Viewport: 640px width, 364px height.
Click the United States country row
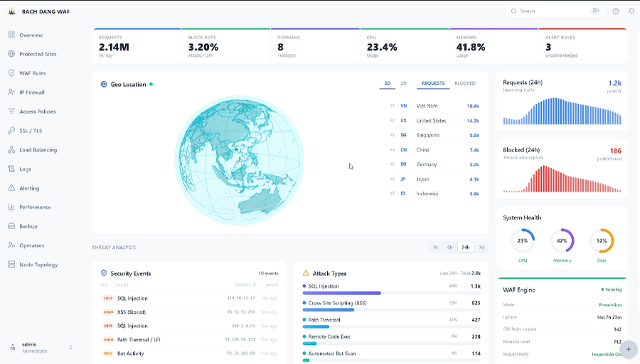(x=434, y=120)
